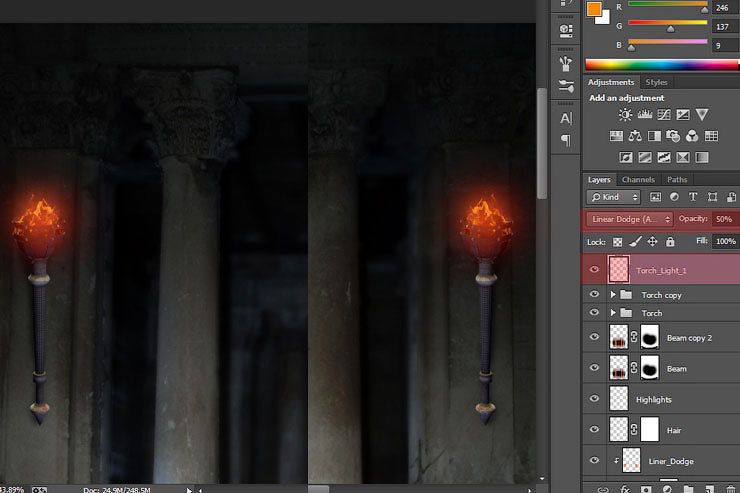Expand the Torch copy layer group

(x=613, y=296)
